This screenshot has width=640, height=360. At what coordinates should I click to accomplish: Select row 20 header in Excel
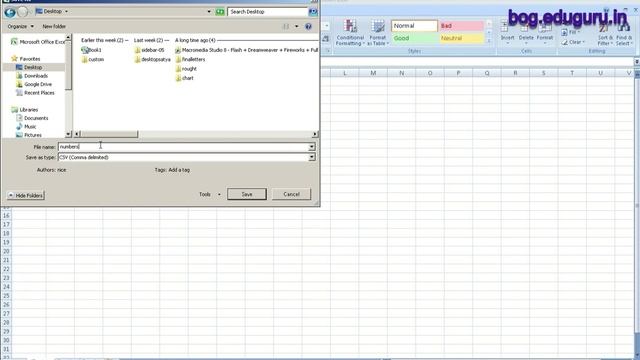(6, 251)
